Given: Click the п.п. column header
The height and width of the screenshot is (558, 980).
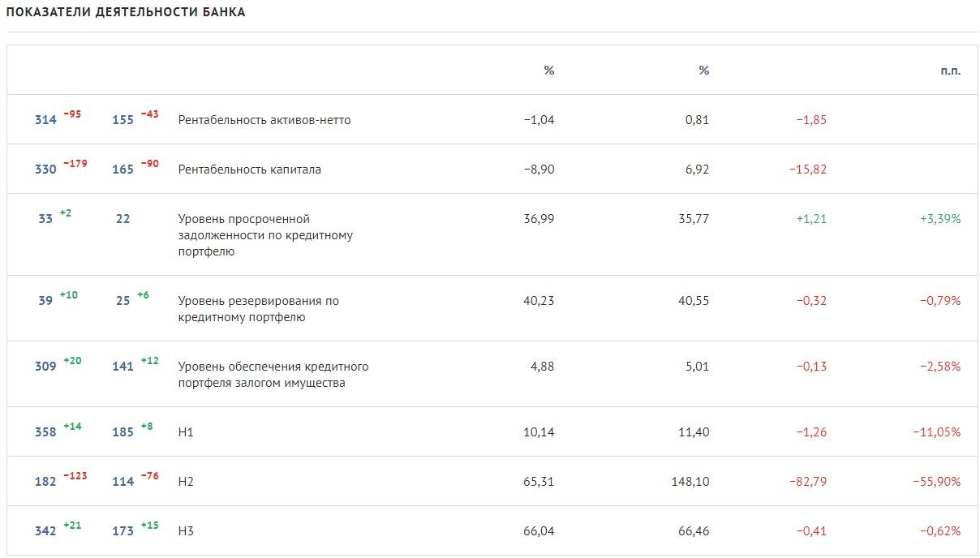Looking at the screenshot, I should 951,71.
